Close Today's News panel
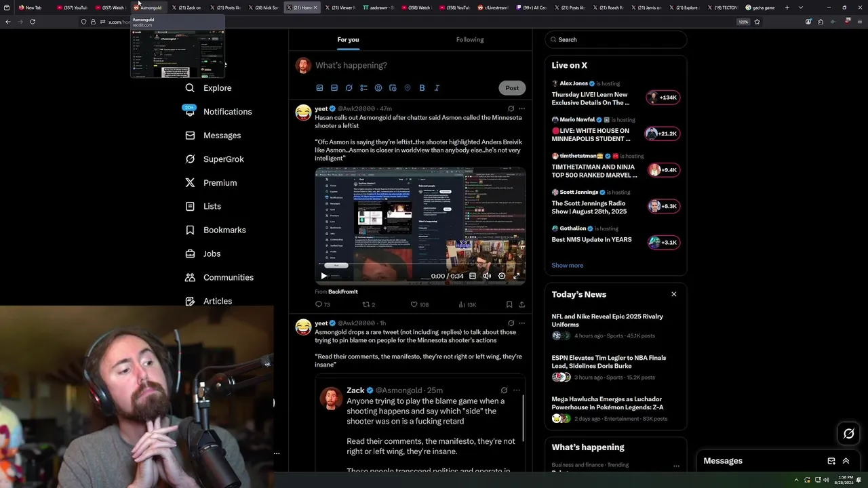868x488 pixels. click(674, 294)
